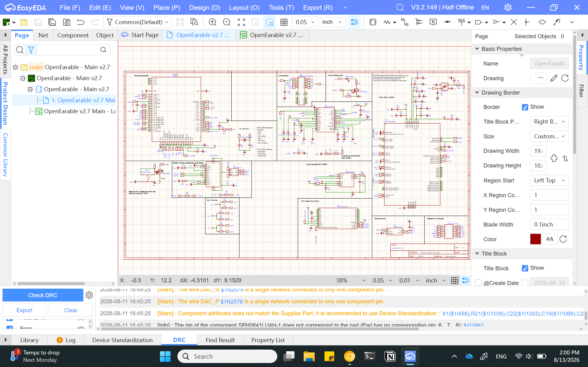The image size is (588, 367).
Task: Open the Size Custom dropdown
Action: point(549,136)
